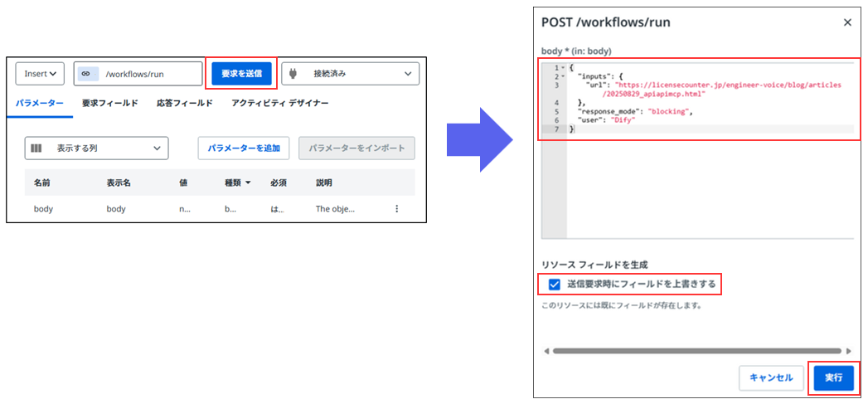Screen dimensions: 868x404
Task: Switch to the 要求フィールド tab
Action: 109,104
